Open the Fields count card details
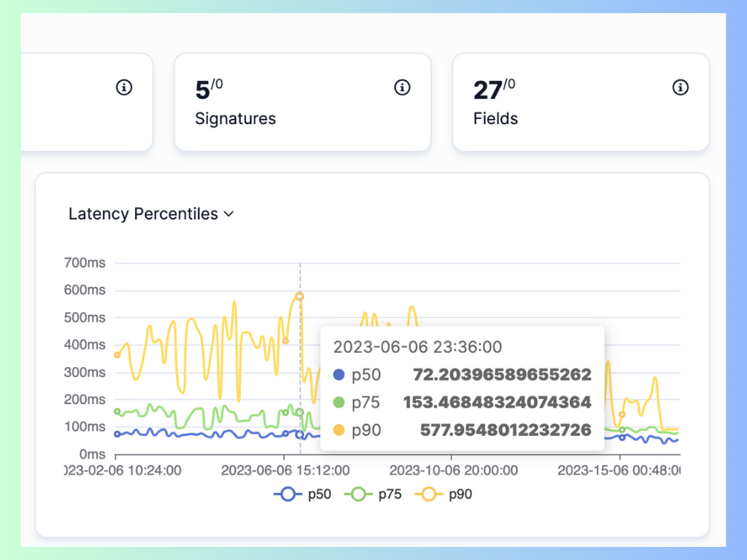Image resolution: width=747 pixels, height=560 pixels. [580, 101]
